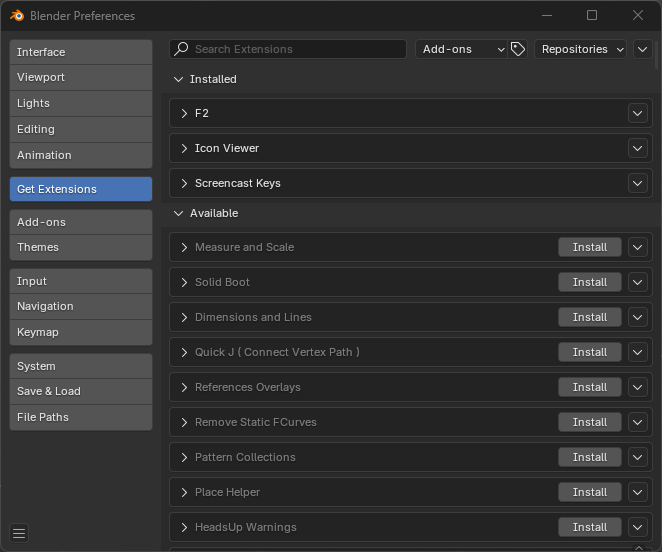
Task: Open options menu for Screencast Keys
Action: [638, 183]
